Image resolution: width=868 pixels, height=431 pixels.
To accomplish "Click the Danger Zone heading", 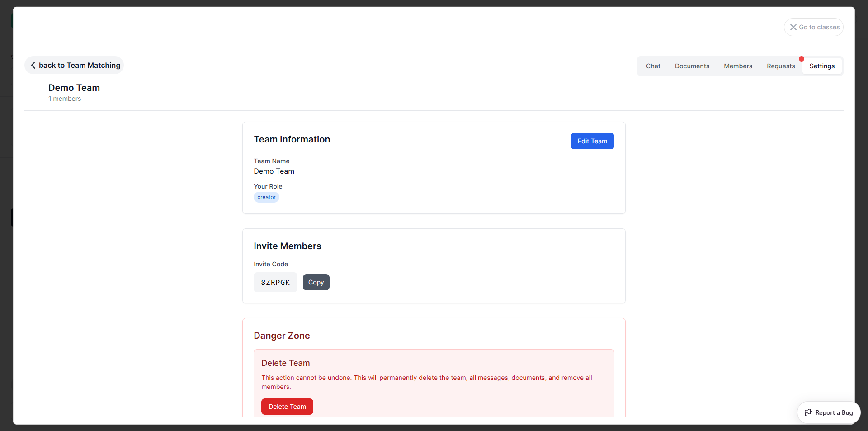I will click(282, 336).
